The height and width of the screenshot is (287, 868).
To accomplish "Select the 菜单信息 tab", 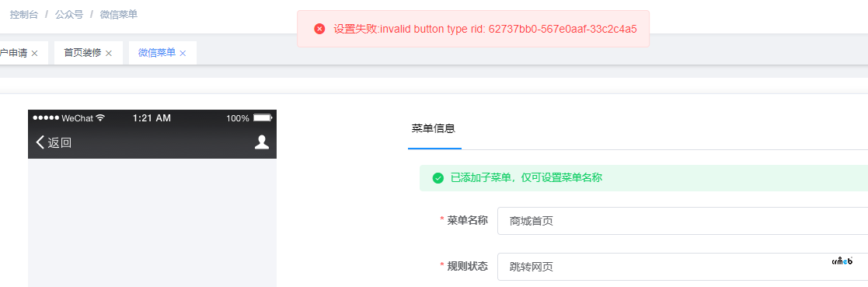I will pyautogui.click(x=434, y=128).
